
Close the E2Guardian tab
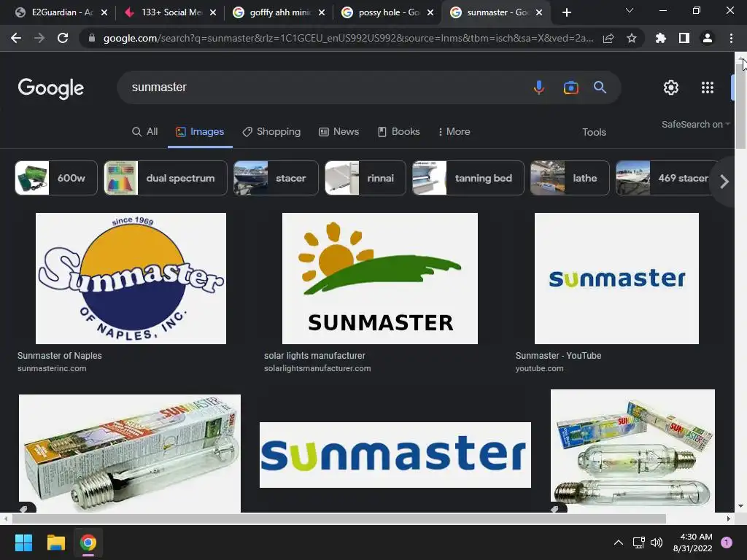[104, 12]
